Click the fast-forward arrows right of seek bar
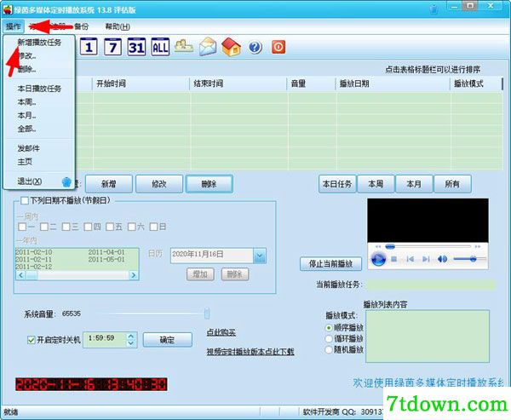 478,246
